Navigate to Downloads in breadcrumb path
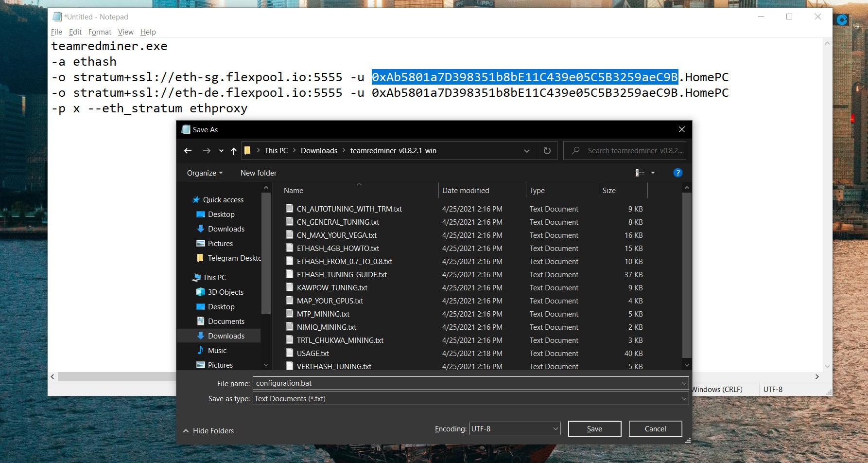This screenshot has height=463, width=868. 319,151
